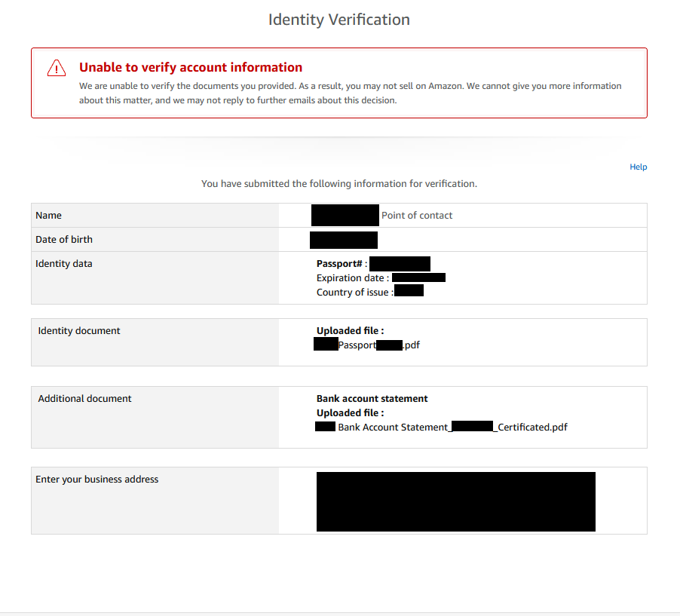The image size is (680, 616).
Task: Click the 'You have submitted the following information' text
Action: [x=339, y=184]
